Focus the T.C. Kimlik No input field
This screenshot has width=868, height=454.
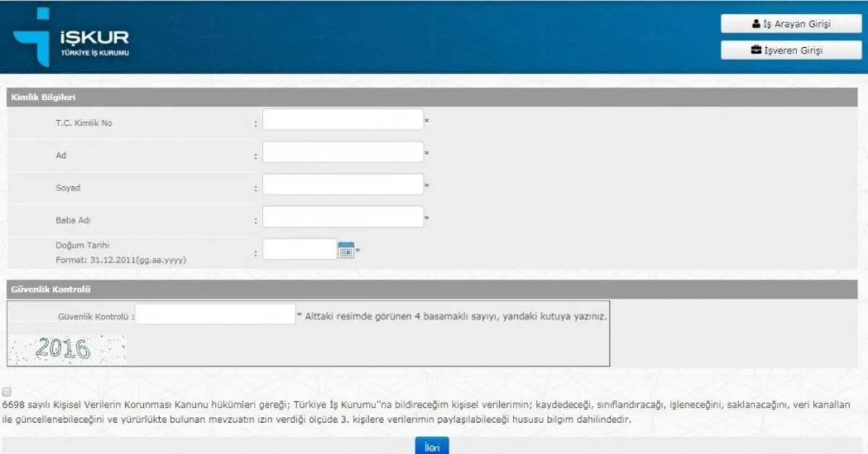coord(342,119)
